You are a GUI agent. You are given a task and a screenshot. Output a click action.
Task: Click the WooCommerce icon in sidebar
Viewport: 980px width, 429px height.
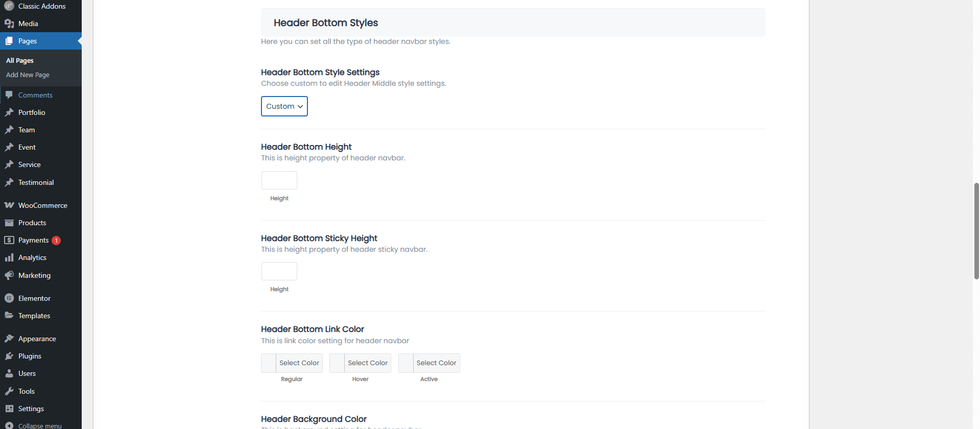point(9,205)
